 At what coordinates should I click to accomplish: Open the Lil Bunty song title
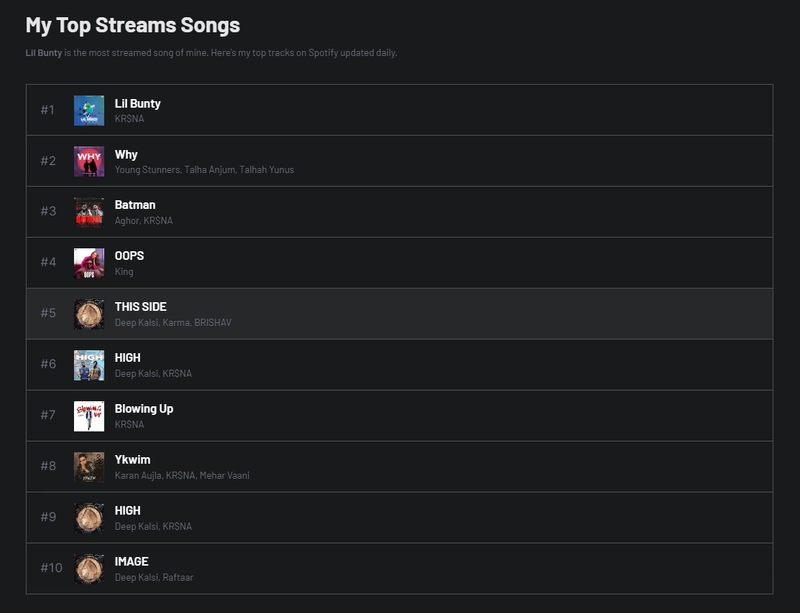tap(137, 103)
